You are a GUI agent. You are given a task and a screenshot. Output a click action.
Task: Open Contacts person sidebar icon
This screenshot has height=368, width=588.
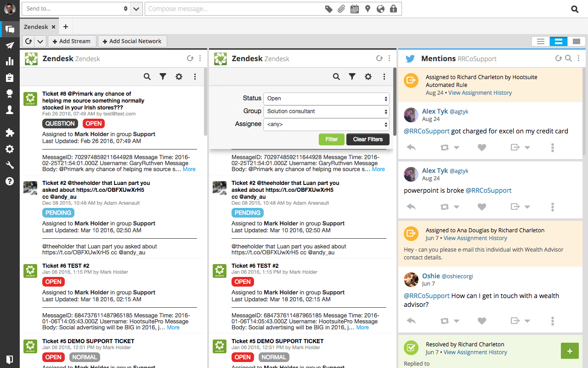pyautogui.click(x=10, y=110)
